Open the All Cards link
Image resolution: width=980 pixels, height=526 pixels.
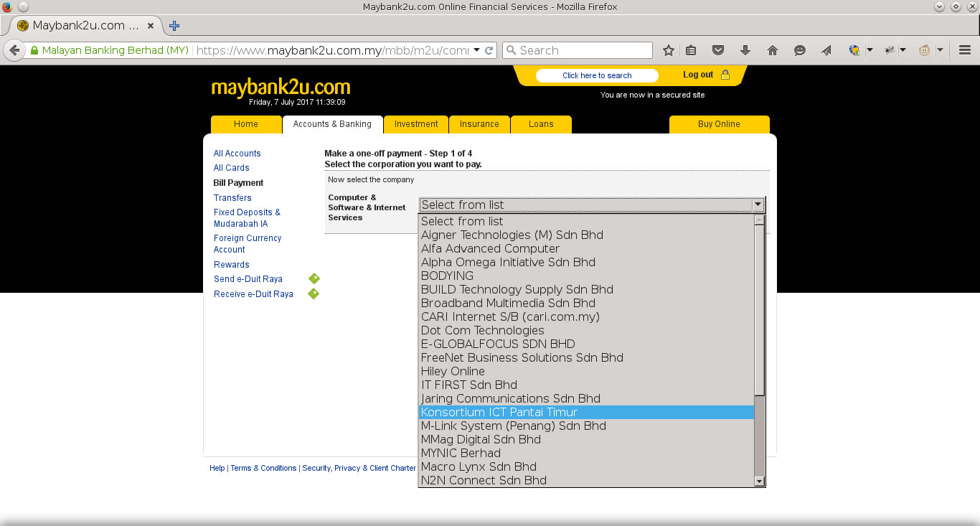(231, 168)
